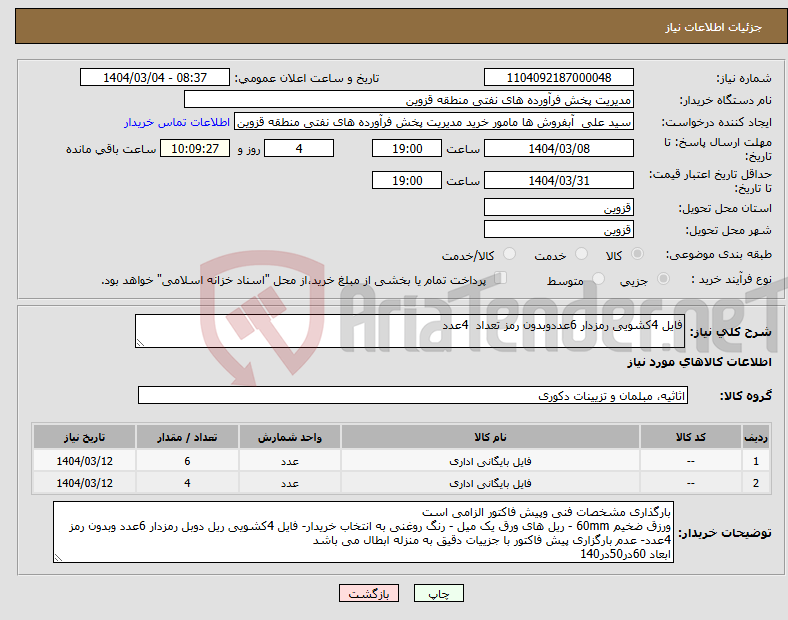The height and width of the screenshot is (620, 788).
Task: Click the buyer organization name field
Action: click(409, 99)
